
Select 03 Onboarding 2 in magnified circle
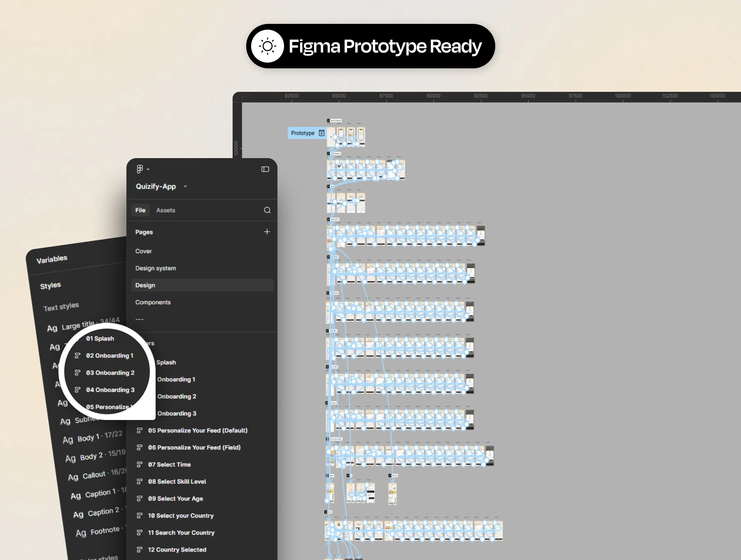click(110, 373)
